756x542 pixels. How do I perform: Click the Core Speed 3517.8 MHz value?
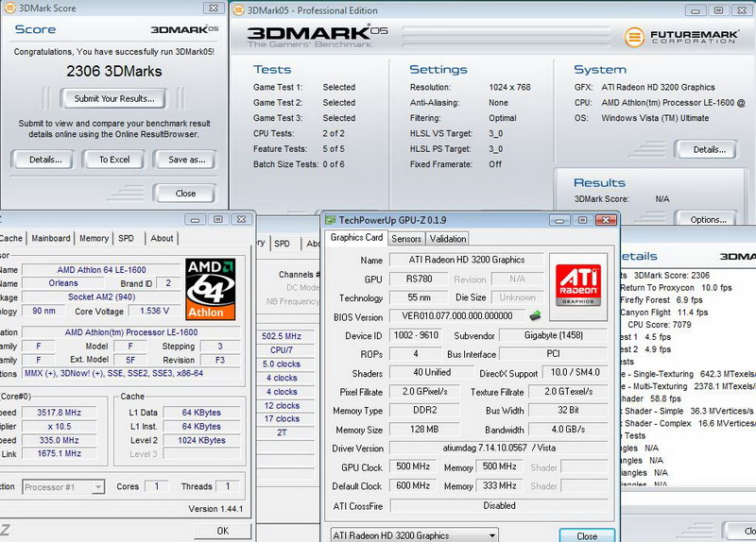60,413
